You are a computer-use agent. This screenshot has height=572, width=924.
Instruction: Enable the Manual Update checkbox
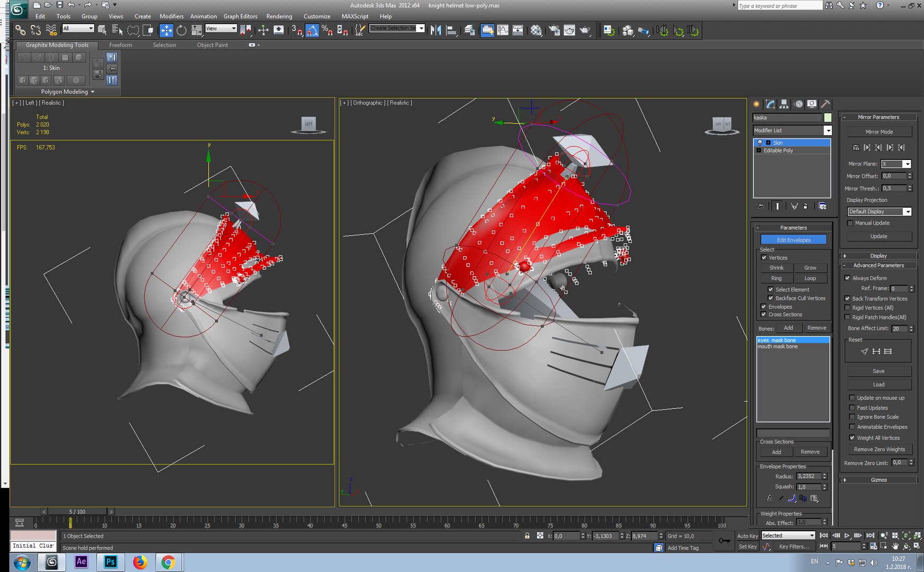pos(850,223)
